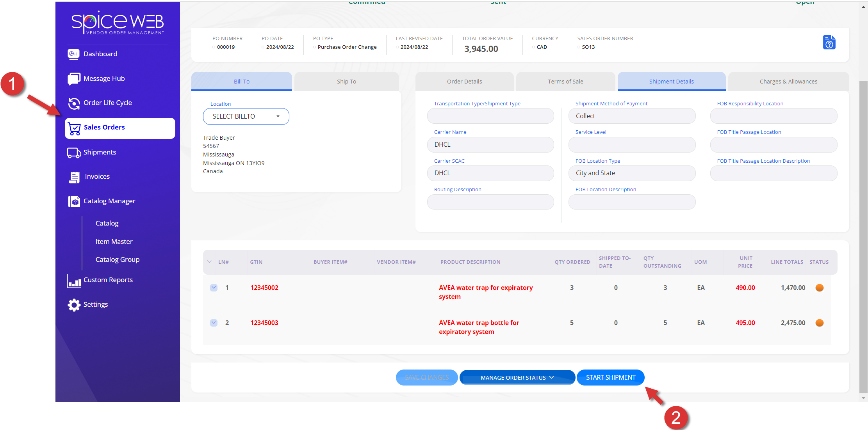Open the blue help document icon

point(829,42)
